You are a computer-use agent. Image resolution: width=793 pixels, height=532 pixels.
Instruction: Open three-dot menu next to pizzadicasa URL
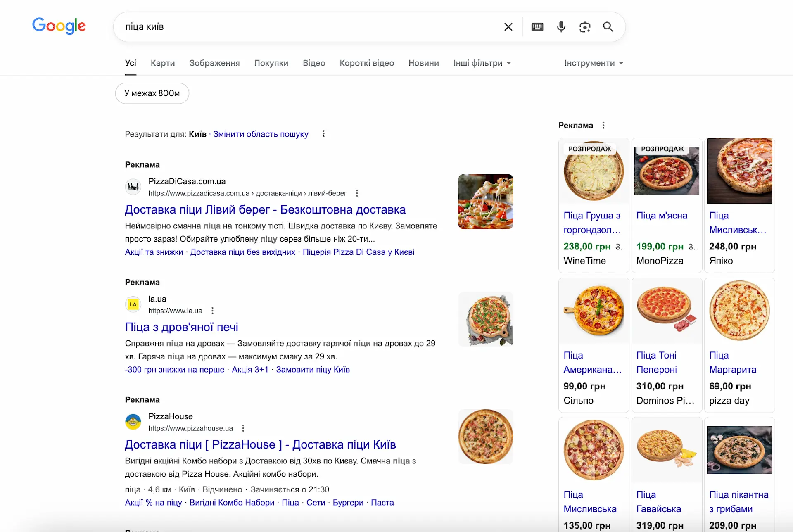click(x=357, y=193)
